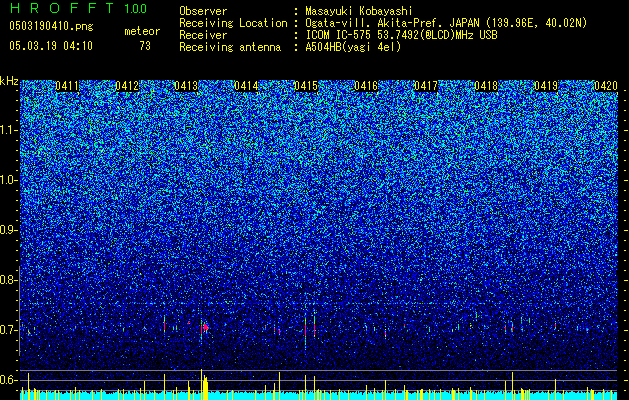Click the date stamp 05.03.19 04:10
The image size is (629, 400).
[x=51, y=46]
